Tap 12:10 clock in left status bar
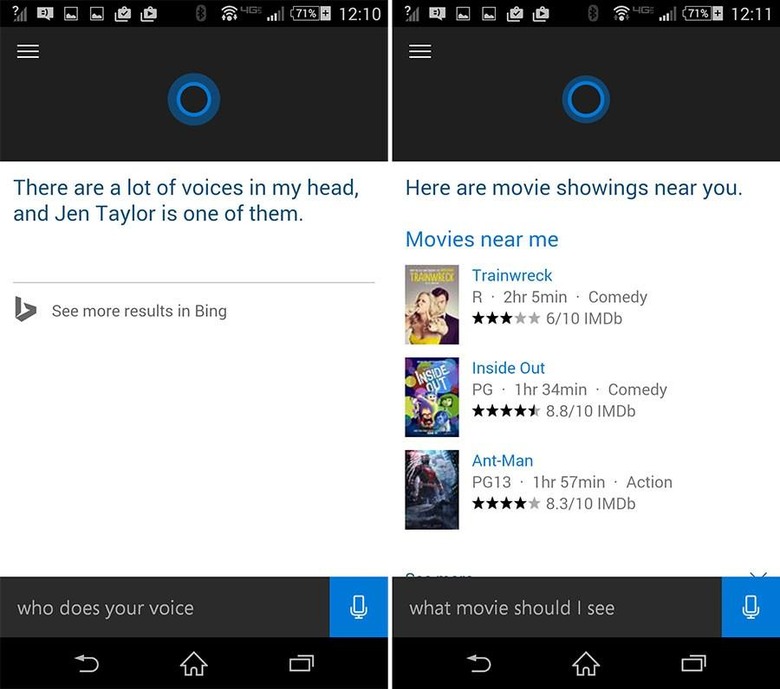This screenshot has height=689, width=780. click(x=359, y=14)
